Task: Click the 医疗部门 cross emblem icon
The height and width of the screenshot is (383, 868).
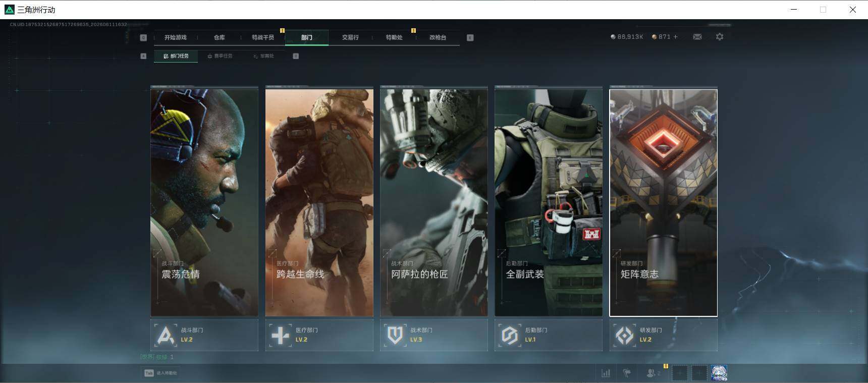Action: (280, 335)
